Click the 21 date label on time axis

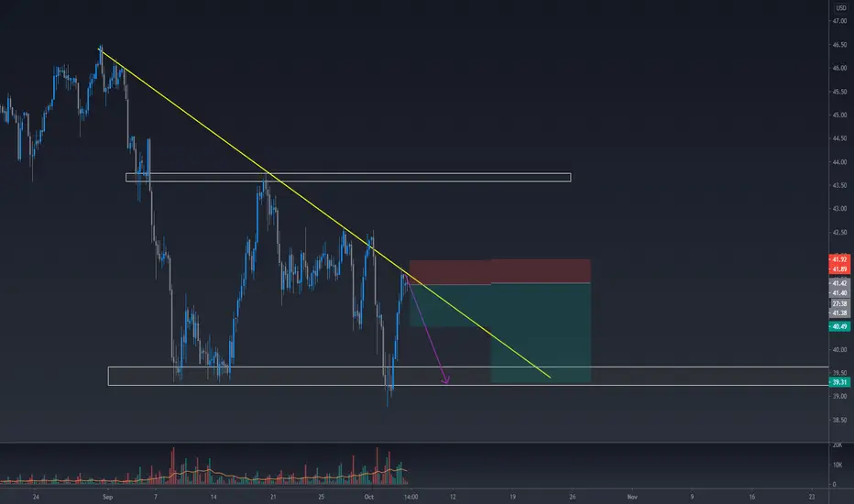273,497
